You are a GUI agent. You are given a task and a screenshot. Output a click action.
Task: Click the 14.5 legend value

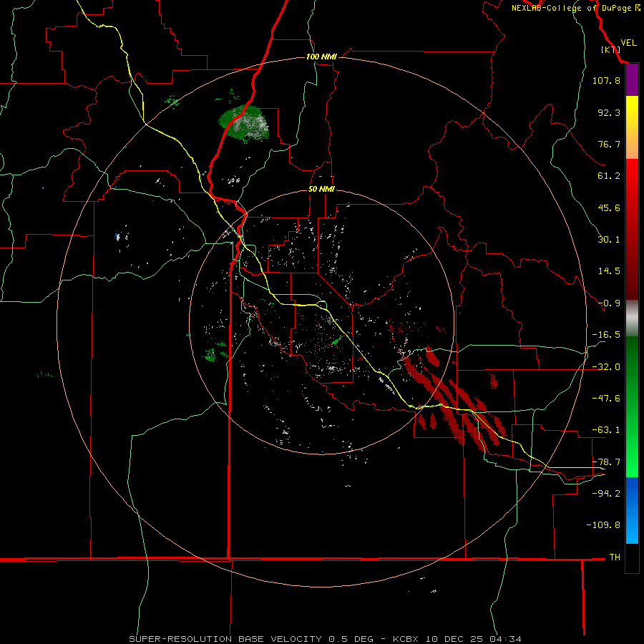[x=609, y=271]
